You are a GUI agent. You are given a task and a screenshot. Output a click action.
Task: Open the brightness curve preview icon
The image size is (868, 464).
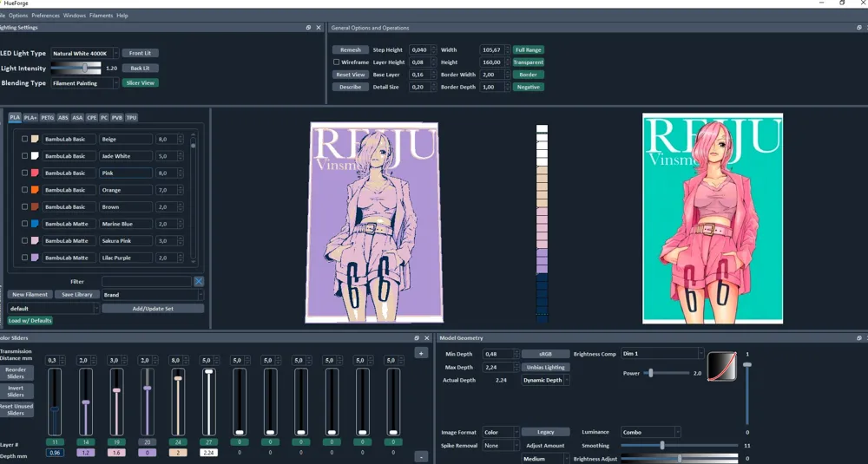[x=722, y=366]
